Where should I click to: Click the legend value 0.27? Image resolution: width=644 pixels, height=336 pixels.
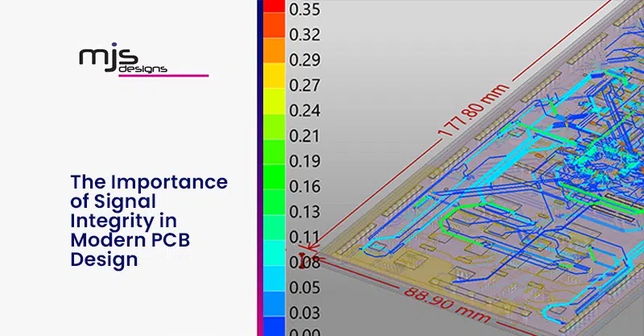[x=304, y=85]
